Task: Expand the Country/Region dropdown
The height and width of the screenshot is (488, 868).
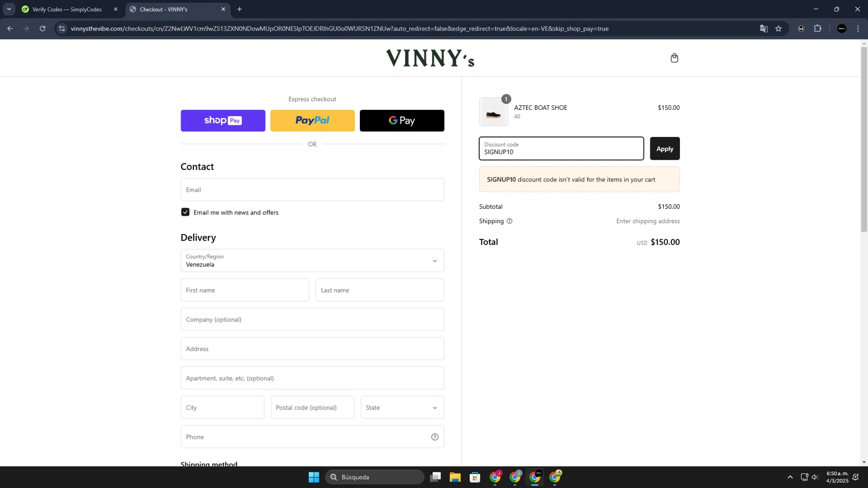Action: (312, 261)
